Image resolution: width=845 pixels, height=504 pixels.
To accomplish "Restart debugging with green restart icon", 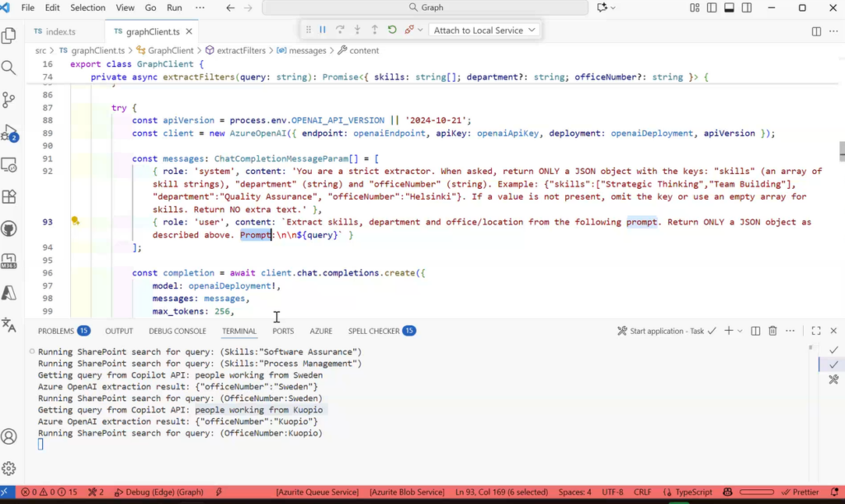I will click(x=392, y=30).
